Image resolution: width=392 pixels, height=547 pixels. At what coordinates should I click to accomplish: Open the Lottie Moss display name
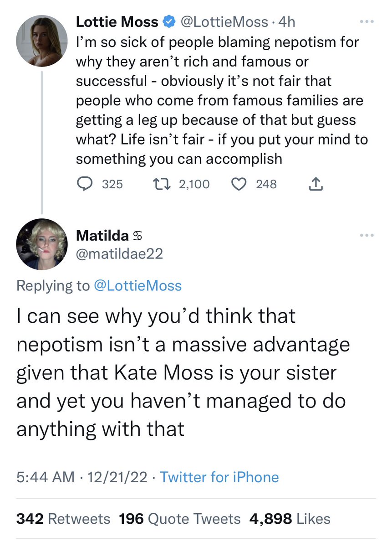pos(117,21)
